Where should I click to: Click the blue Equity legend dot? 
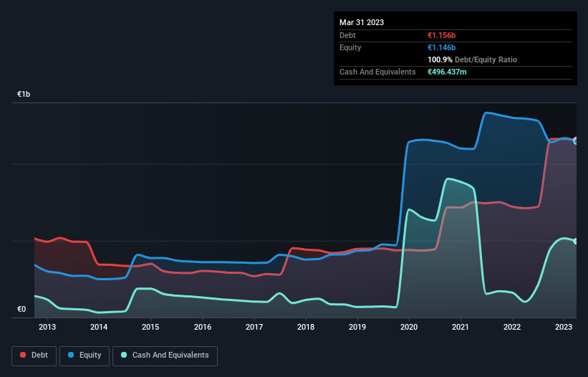pyautogui.click(x=71, y=355)
